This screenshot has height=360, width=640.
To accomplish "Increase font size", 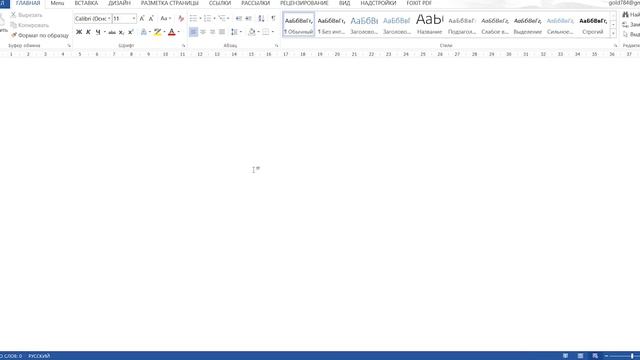I will (x=142, y=18).
